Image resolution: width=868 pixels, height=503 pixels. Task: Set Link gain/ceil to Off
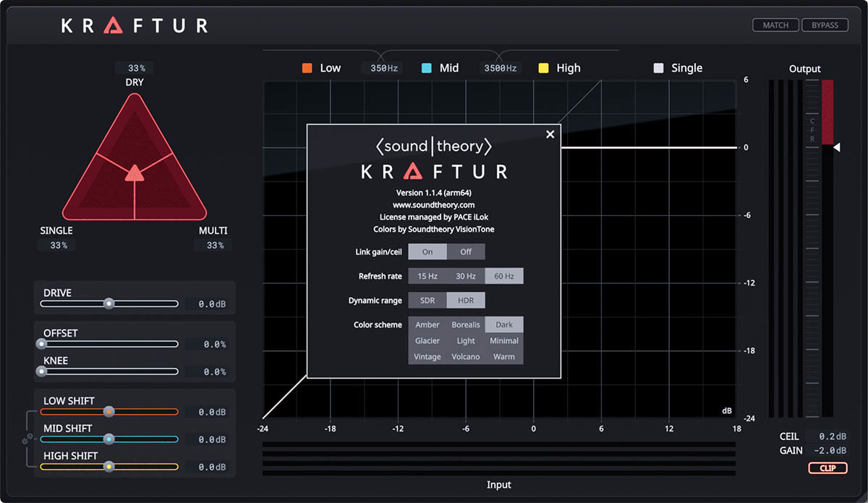(x=466, y=252)
